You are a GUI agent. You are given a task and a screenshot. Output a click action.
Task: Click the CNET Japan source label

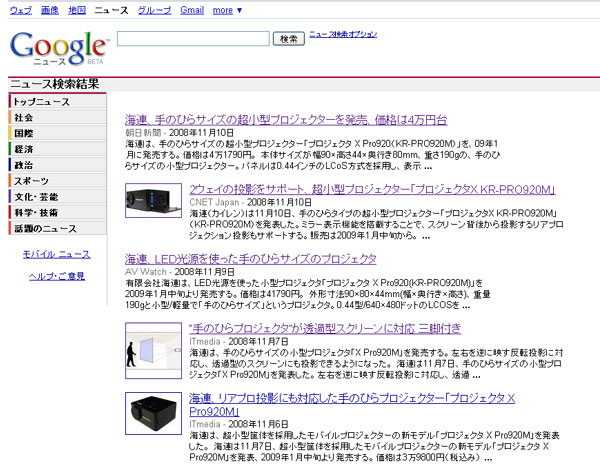[x=214, y=202]
